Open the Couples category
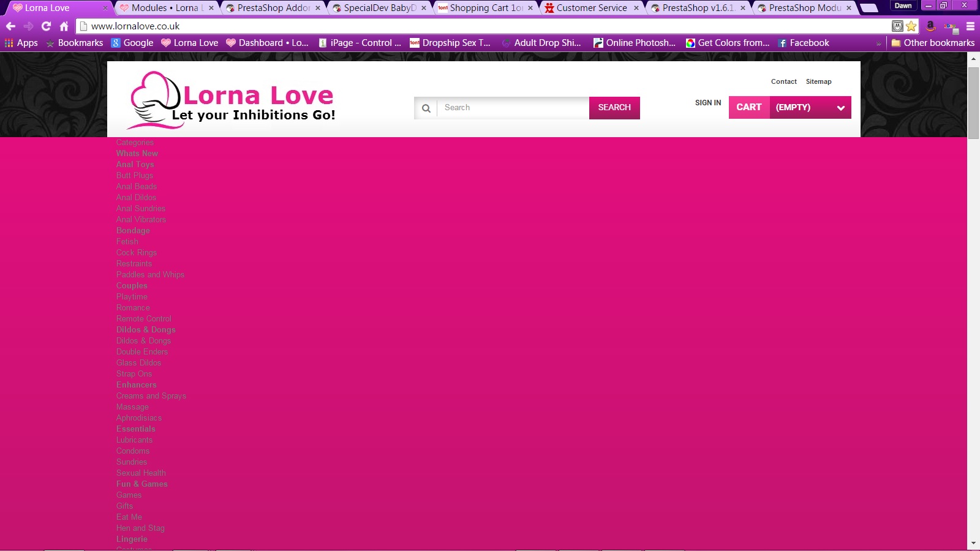The height and width of the screenshot is (551, 980). (x=132, y=286)
